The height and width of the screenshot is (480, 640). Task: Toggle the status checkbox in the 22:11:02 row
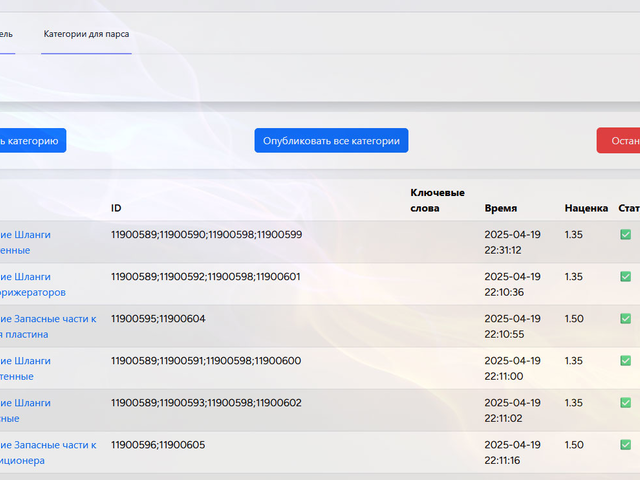tap(625, 403)
